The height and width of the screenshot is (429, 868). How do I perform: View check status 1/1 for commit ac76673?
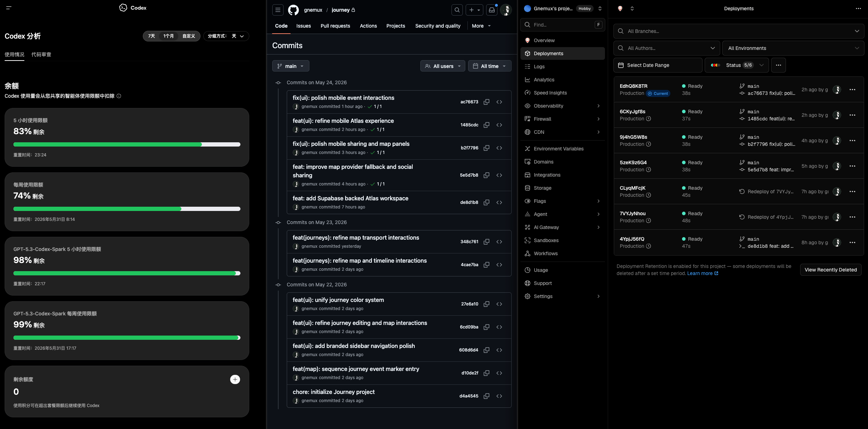(375, 107)
